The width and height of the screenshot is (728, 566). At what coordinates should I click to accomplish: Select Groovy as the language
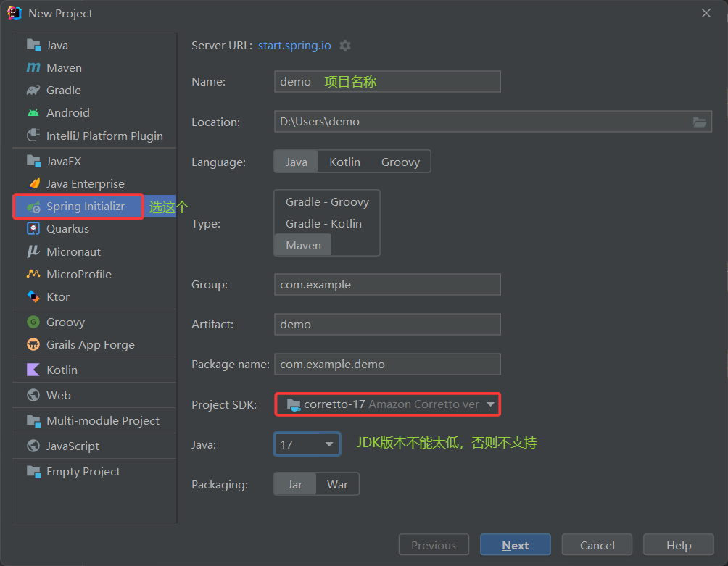400,162
